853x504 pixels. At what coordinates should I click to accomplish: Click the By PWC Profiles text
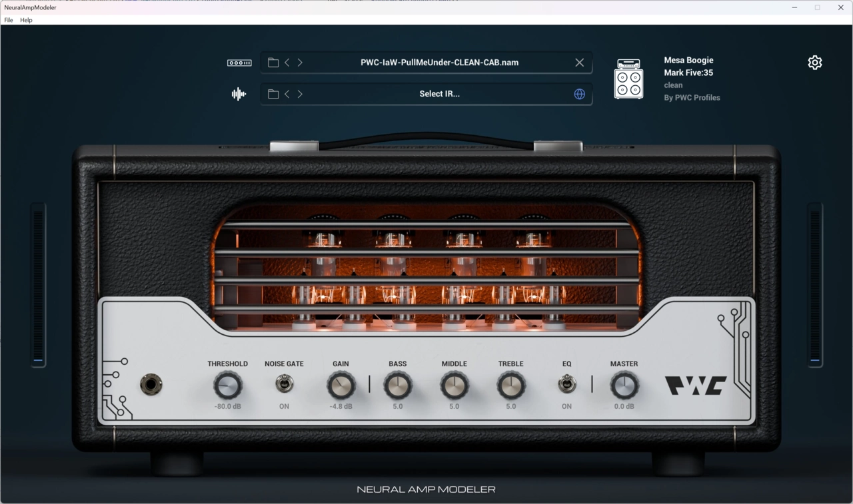pyautogui.click(x=692, y=98)
